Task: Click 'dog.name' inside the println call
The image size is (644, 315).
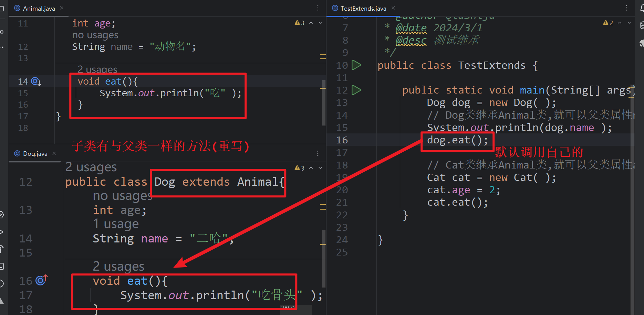Action: coord(569,128)
